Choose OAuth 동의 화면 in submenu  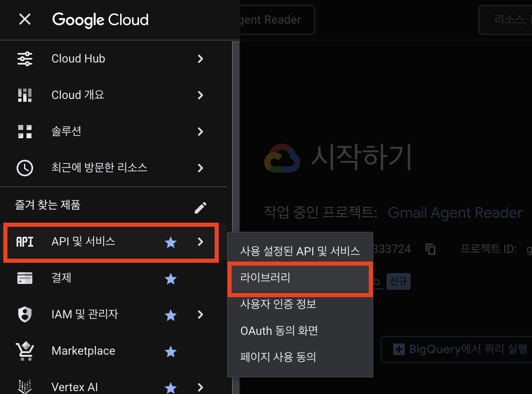point(300,330)
